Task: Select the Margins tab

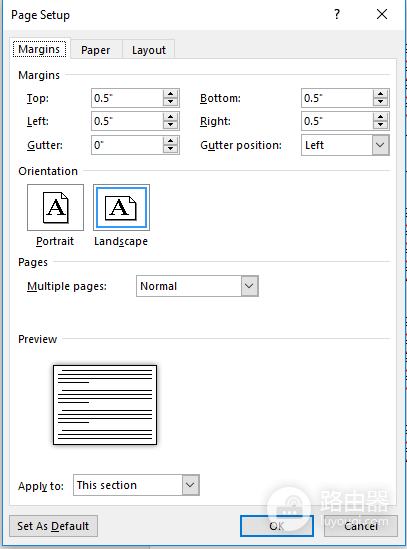Action: point(39,49)
